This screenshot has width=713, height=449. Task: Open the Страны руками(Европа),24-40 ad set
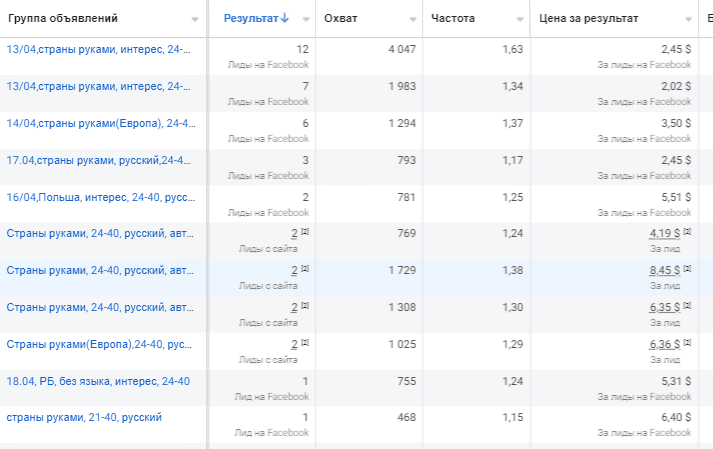tap(99, 344)
